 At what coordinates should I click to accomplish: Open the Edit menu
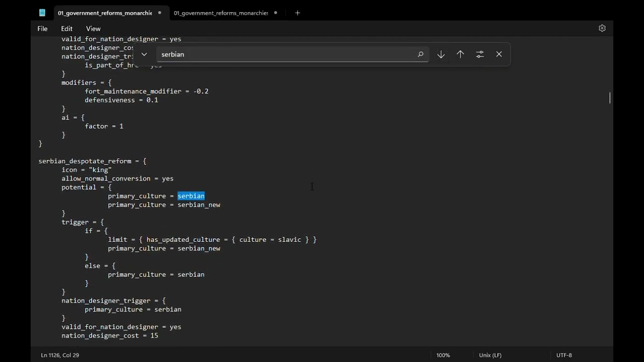(67, 29)
